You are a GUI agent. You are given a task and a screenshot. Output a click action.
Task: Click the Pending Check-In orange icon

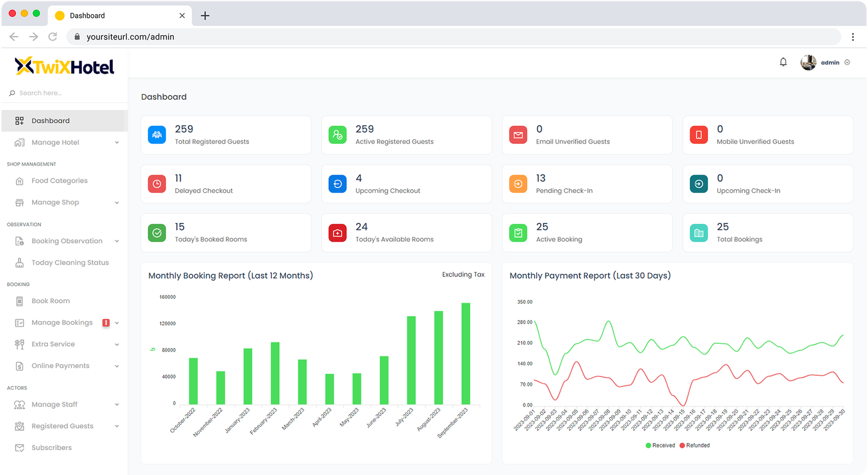pyautogui.click(x=518, y=184)
